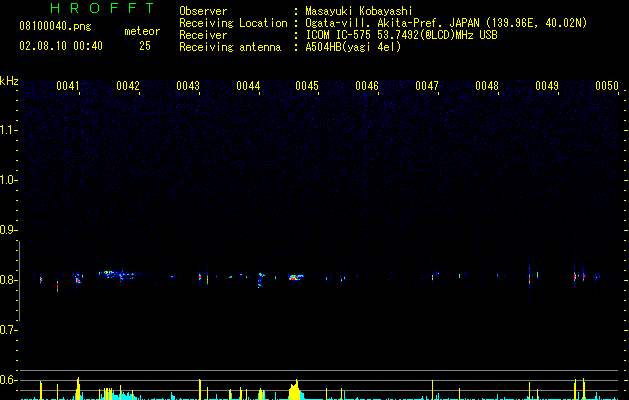Screen dimensions: 629x400
Task: Select the file name 08100040.png
Action: [x=55, y=27]
